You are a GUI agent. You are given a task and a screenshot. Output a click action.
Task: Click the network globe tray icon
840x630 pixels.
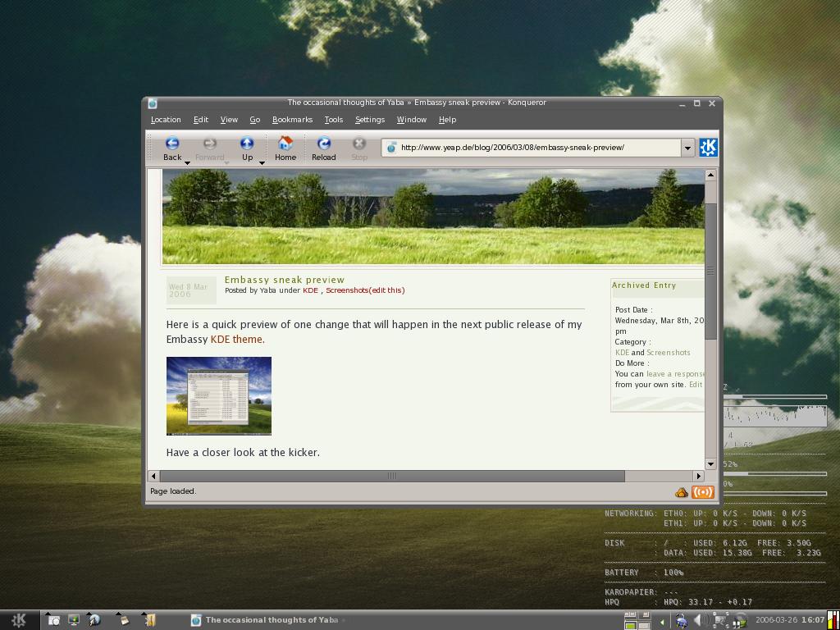(682, 620)
